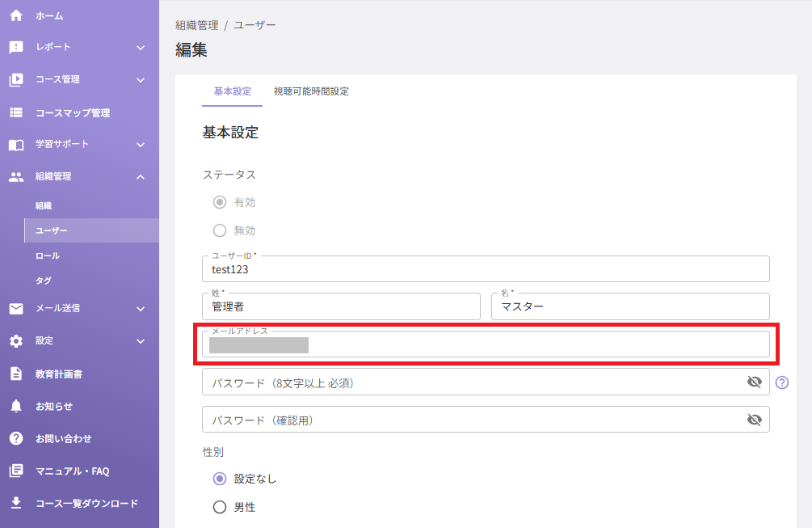The image size is (812, 528).
Task: Click the Home house icon in the sidebar
Action: point(16,15)
